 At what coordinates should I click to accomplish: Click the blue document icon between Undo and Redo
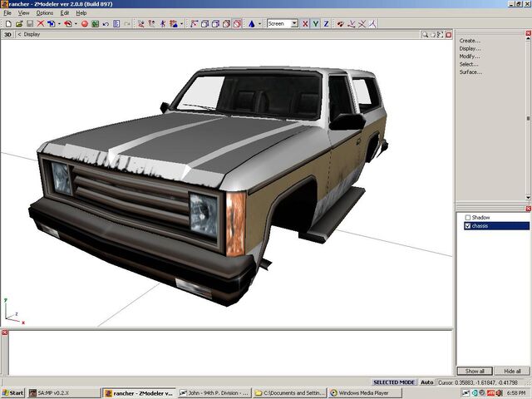[116, 24]
